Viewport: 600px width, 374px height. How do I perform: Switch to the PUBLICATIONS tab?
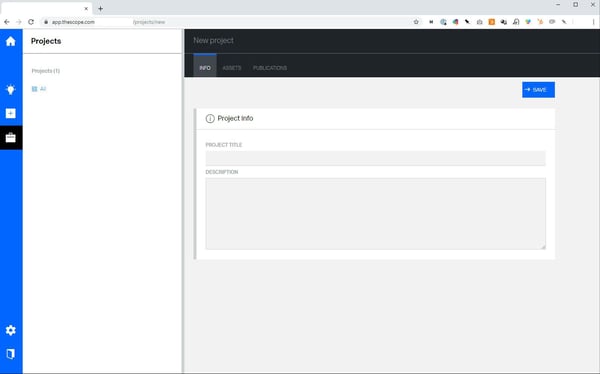270,68
